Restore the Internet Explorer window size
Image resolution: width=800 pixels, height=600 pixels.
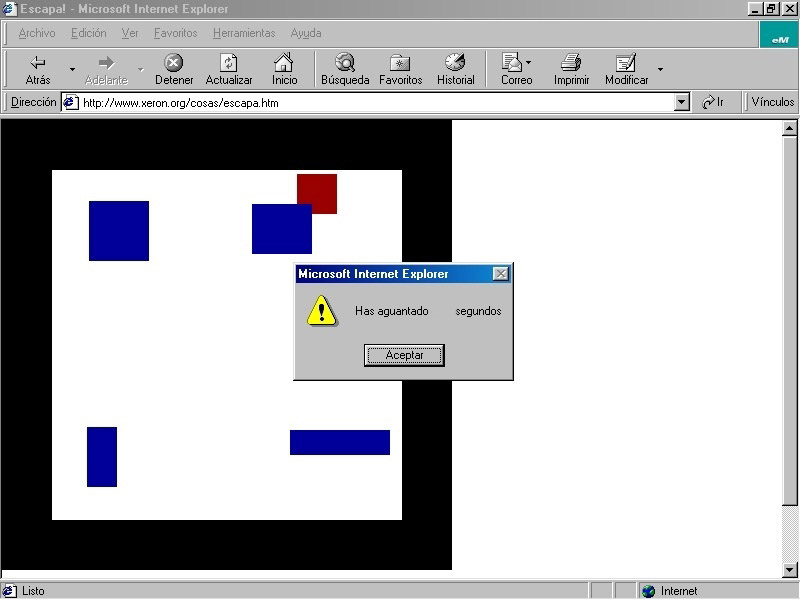coord(770,9)
